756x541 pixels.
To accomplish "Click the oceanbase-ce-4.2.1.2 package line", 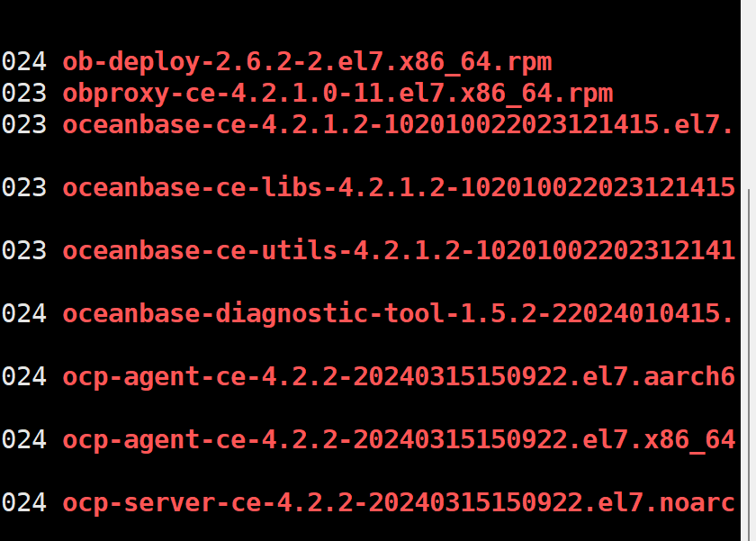I will click(398, 125).
